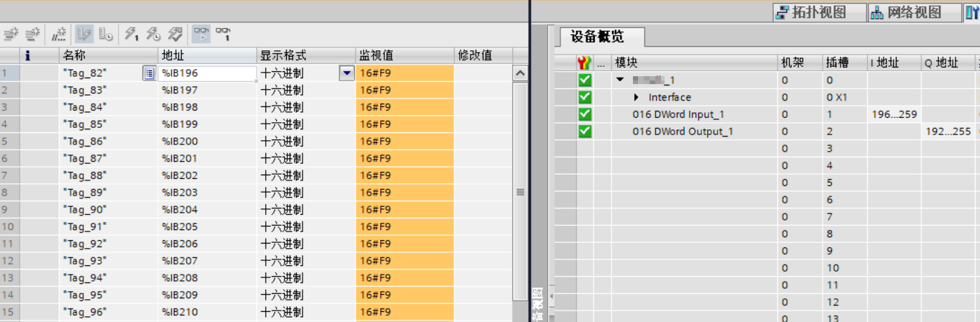Click the Insert comment line icon
Viewport: 980px width, 322px height.
[x=60, y=33]
